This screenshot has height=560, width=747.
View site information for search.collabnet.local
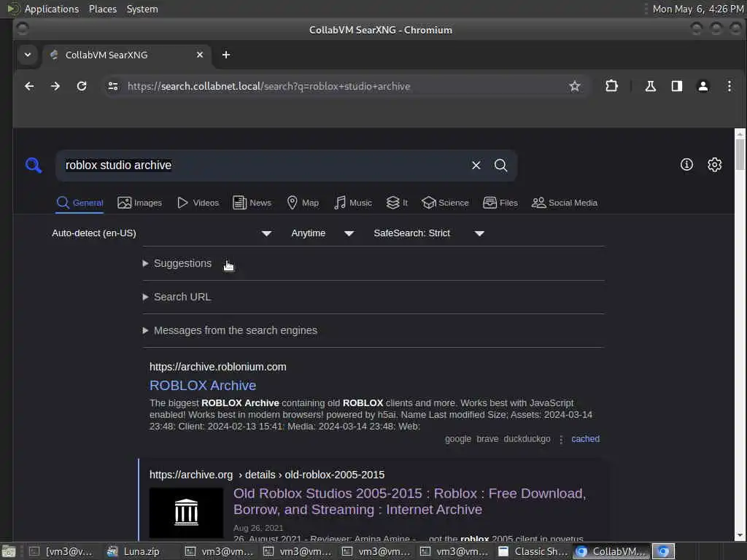point(113,86)
